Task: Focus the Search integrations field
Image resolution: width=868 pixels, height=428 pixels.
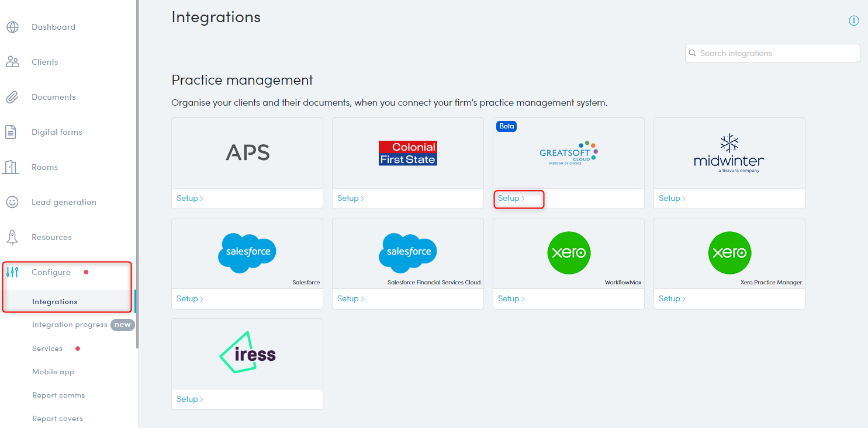Action: point(772,53)
